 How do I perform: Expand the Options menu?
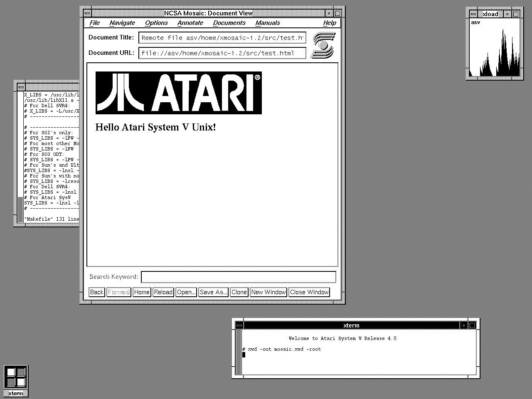coord(156,23)
